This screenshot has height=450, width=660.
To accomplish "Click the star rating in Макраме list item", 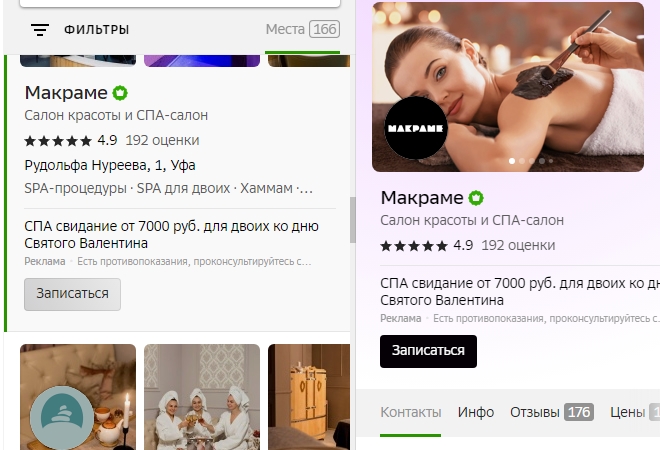I will (x=58, y=141).
